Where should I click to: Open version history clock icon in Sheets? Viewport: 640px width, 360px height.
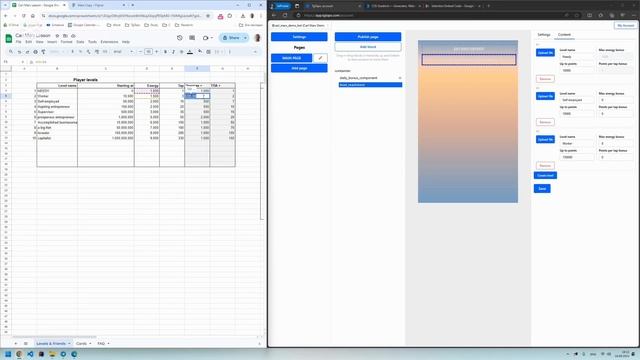(180, 38)
